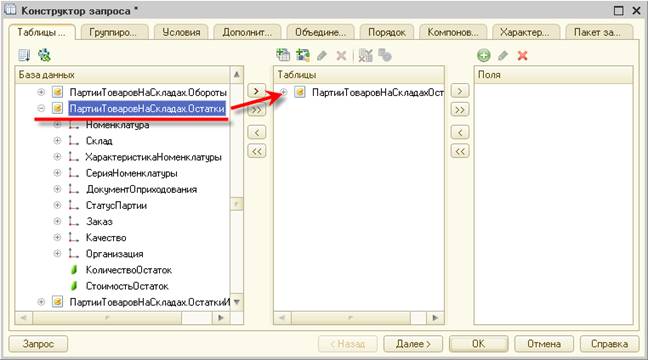The height and width of the screenshot is (360, 648).
Task: Switch to the Условия tab
Action: tap(181, 32)
